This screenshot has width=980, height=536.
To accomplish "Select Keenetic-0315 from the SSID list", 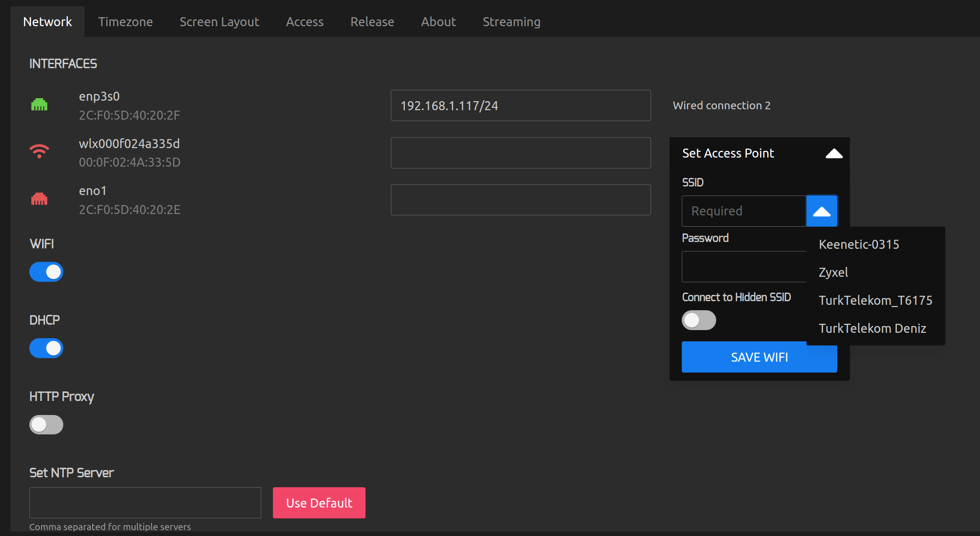I will (858, 244).
